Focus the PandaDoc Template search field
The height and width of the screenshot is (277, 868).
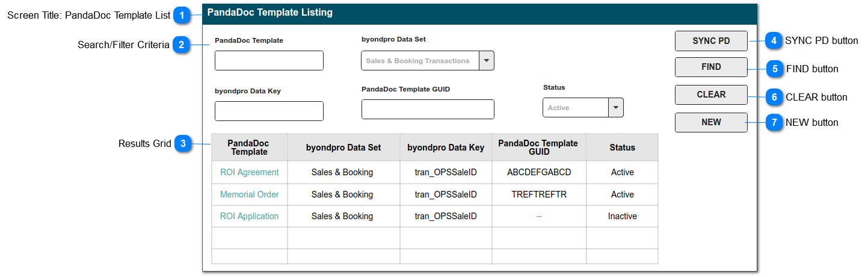(269, 61)
